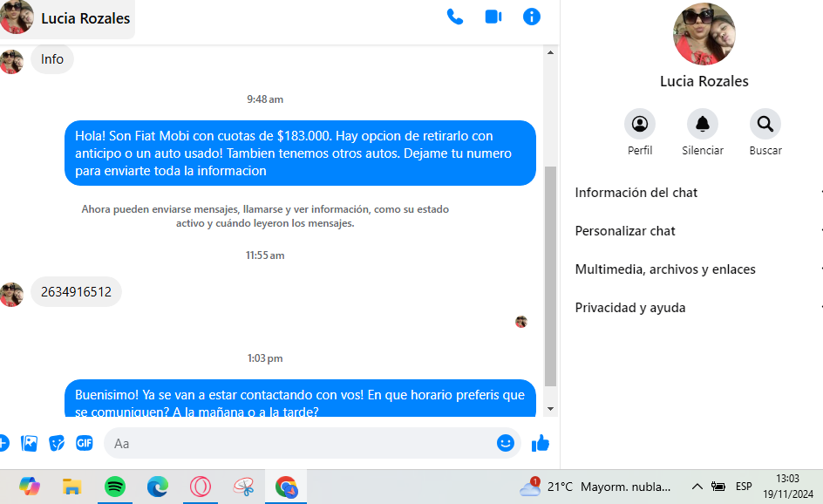823x504 pixels.
Task: Click message bubble 2634916512
Action: click(x=76, y=292)
